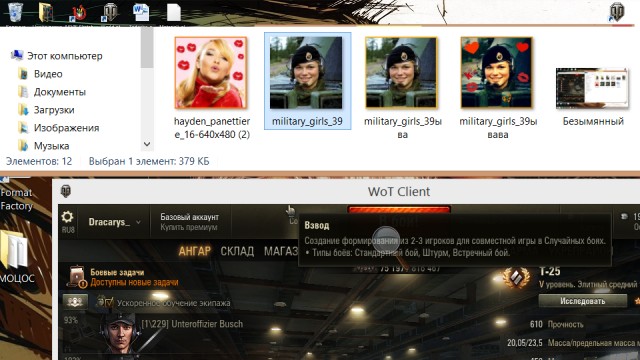Click the Видео folder icon
The width and height of the screenshot is (640, 360).
click(x=24, y=74)
